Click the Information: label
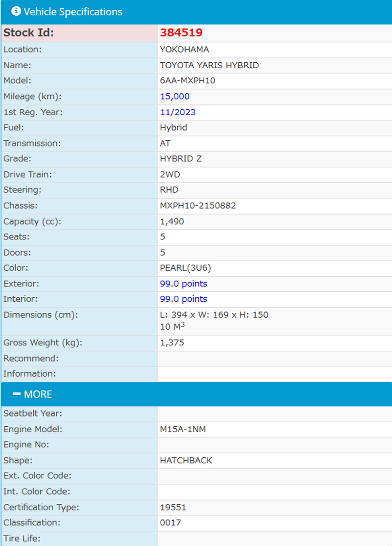 tap(29, 374)
